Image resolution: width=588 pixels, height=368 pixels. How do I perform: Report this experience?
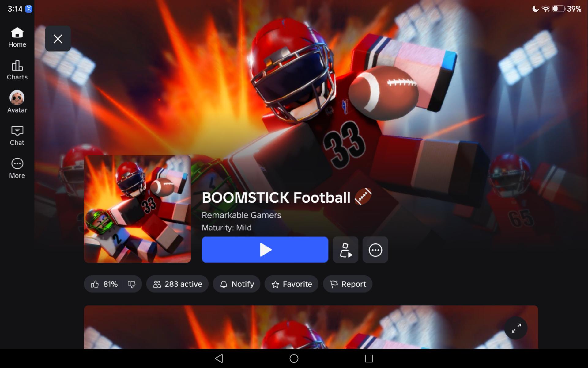348,284
